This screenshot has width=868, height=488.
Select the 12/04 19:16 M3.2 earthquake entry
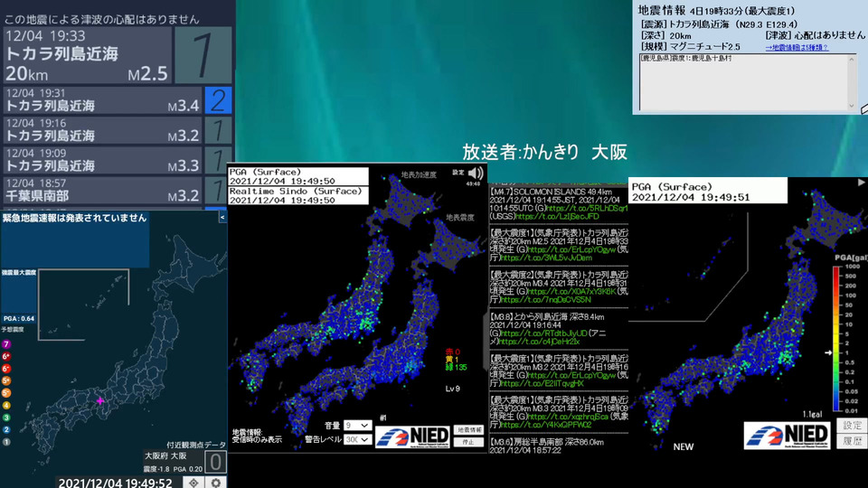point(102,130)
